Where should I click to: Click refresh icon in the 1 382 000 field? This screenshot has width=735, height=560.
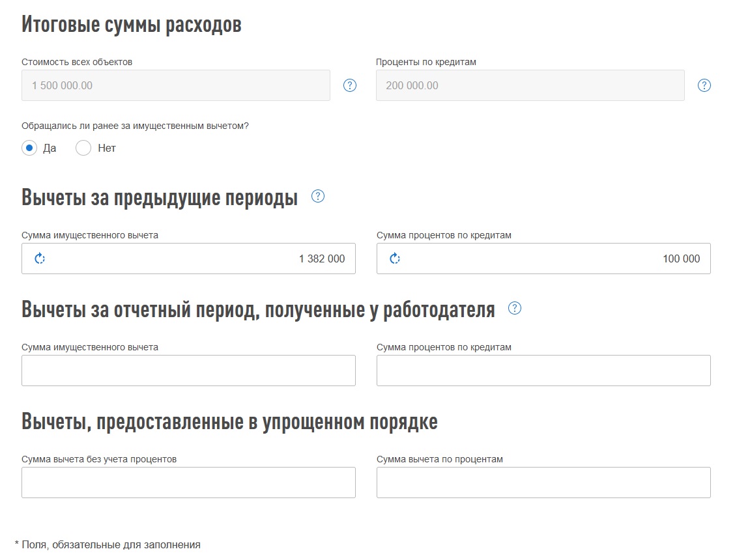tap(40, 259)
